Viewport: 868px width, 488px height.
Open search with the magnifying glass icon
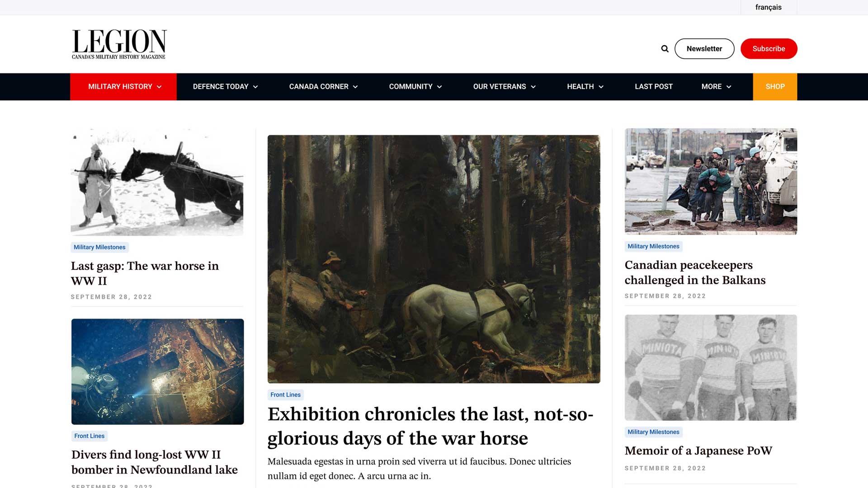click(665, 49)
